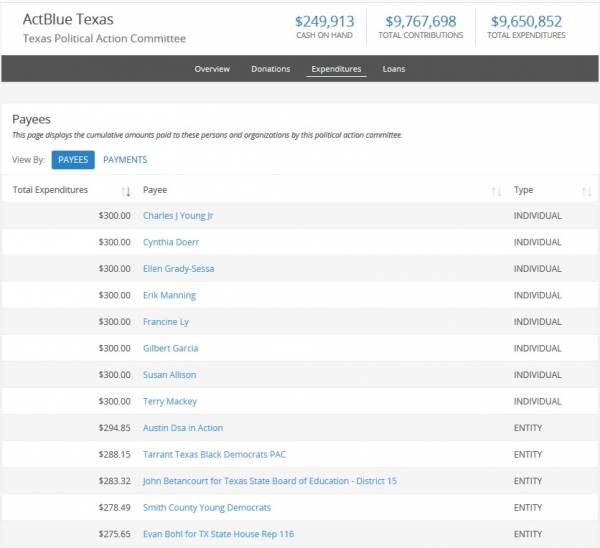Open Erik Manning payee page

169,295
